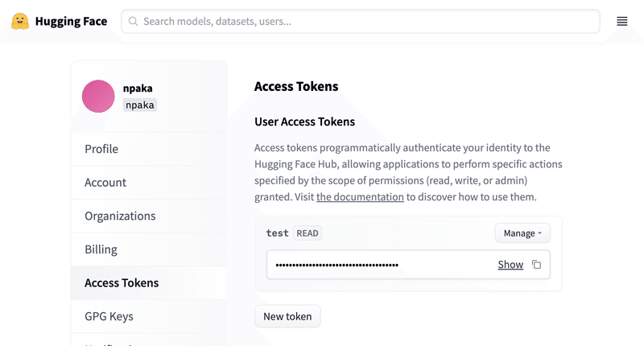Open the documentation link
This screenshot has width=644, height=346.
point(360,197)
